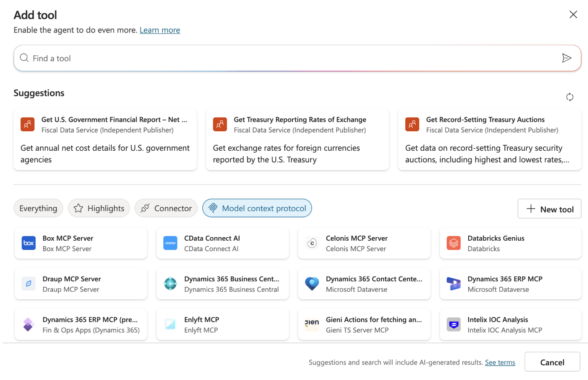Image resolution: width=588 pixels, height=380 pixels.
Task: Click the Treasury Reporting Rates of Exchange icon
Action: click(220, 125)
